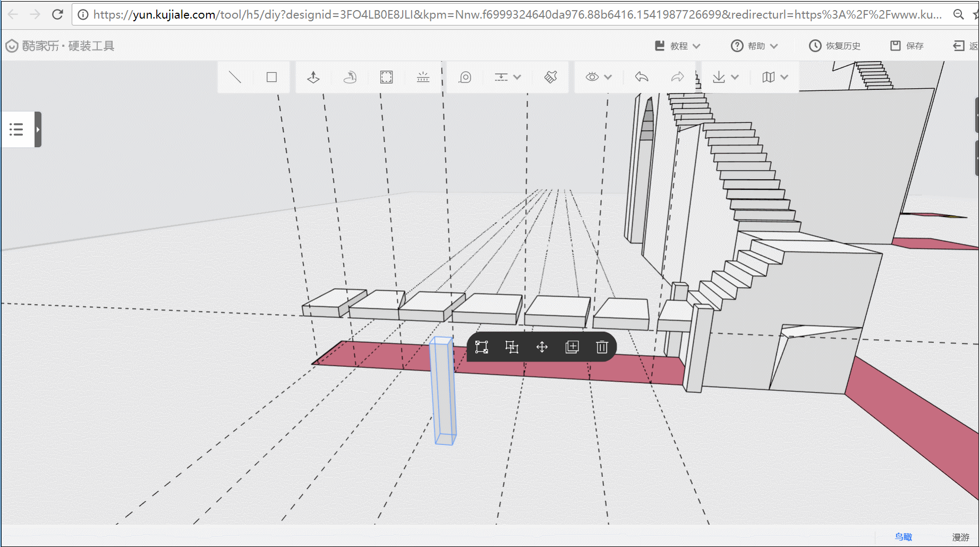980x547 pixels.
Task: Click the 保存 save button
Action: 907,46
